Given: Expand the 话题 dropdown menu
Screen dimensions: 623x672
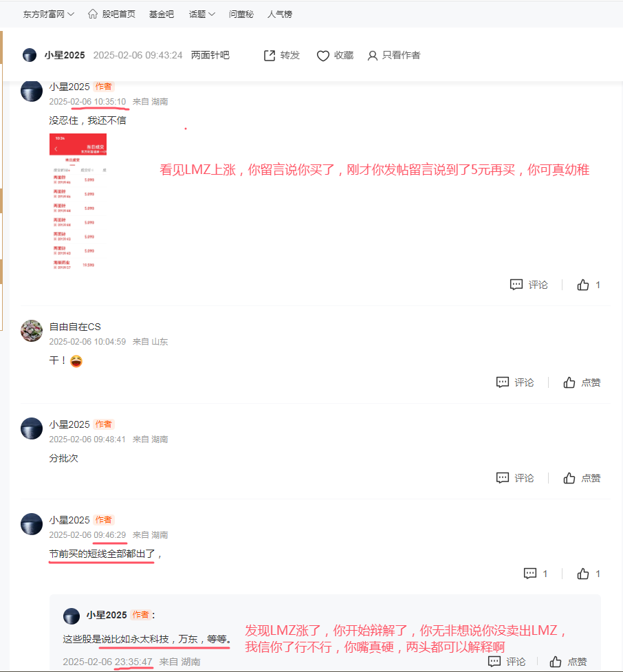Looking at the screenshot, I should pos(201,14).
